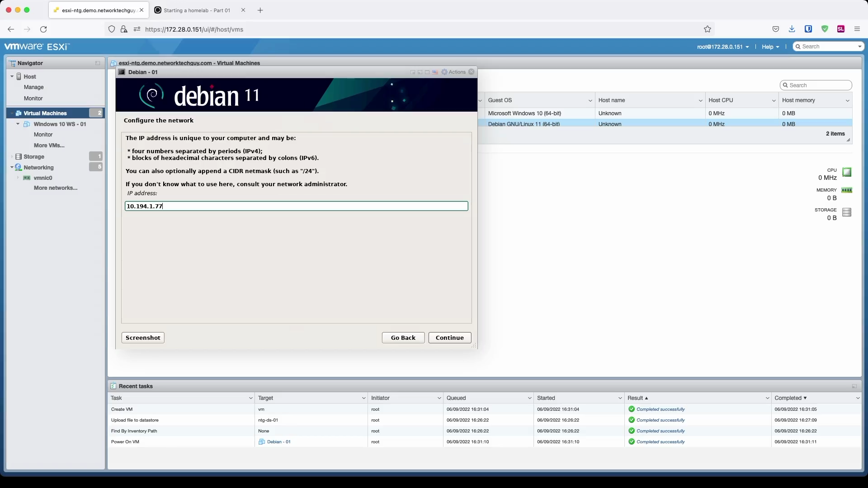Click the Windows 10 WS - 01 VM icon

27,124
